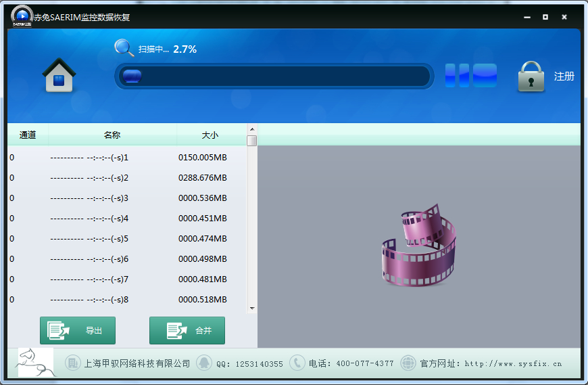Maximize the SAERIM recovery window
The height and width of the screenshot is (385, 588).
pyautogui.click(x=545, y=17)
